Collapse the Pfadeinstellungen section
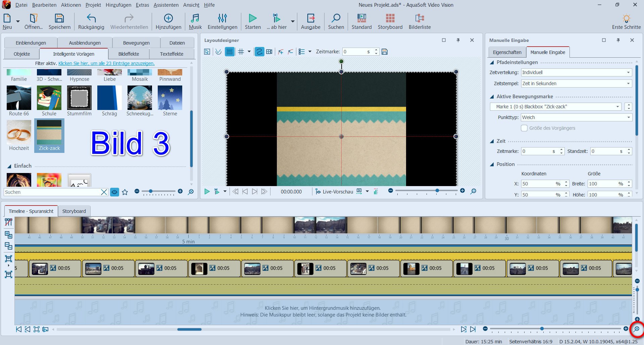Viewport: 644px width, 345px height. coord(492,62)
